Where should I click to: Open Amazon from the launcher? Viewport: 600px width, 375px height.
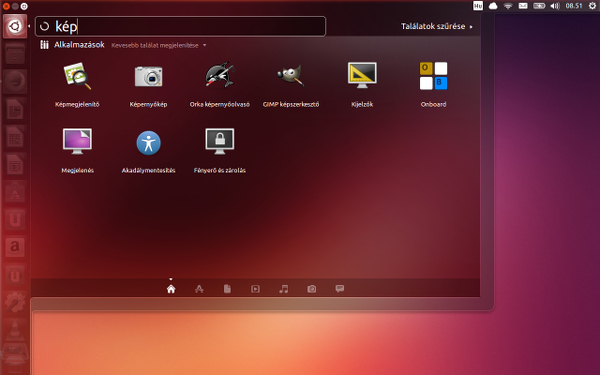pyautogui.click(x=15, y=247)
